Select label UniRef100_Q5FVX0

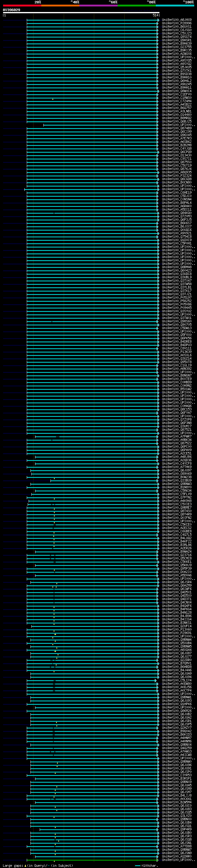point(177,335)
